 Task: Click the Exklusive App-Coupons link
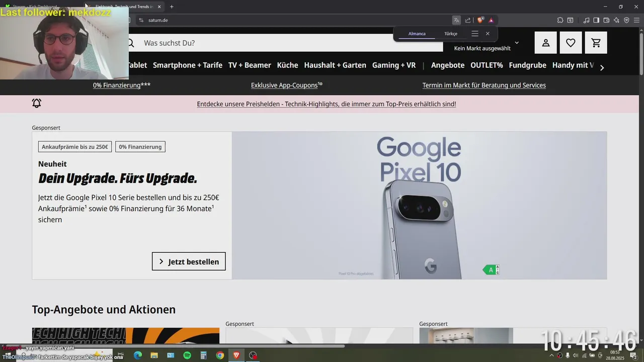coord(287,85)
